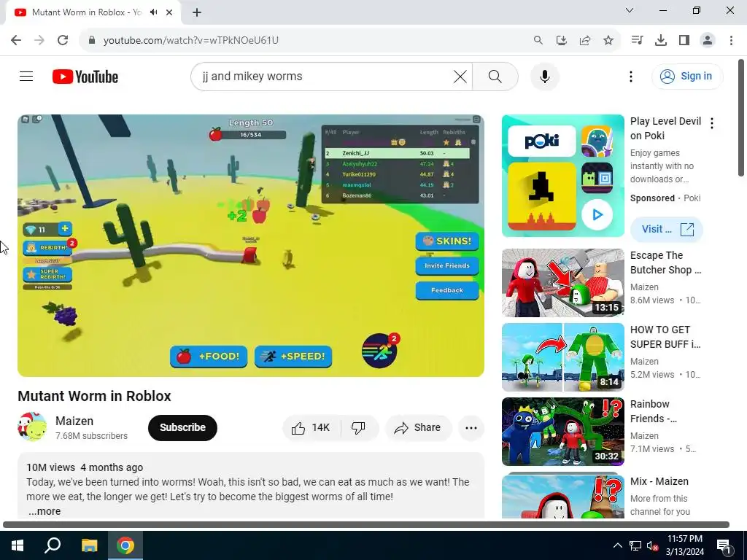Open Escape The Butcher Shop thumbnail
The height and width of the screenshot is (560, 747).
(x=562, y=282)
